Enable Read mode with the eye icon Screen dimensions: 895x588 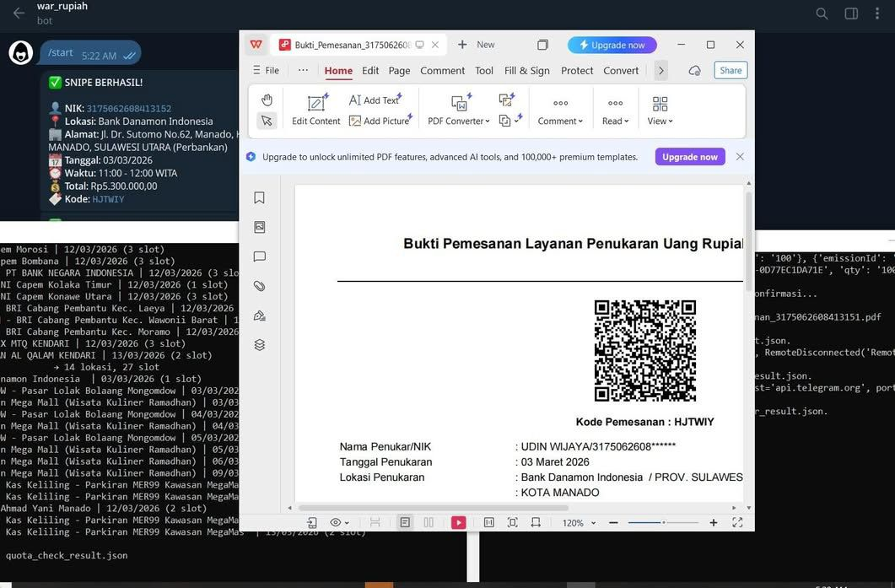tap(336, 522)
